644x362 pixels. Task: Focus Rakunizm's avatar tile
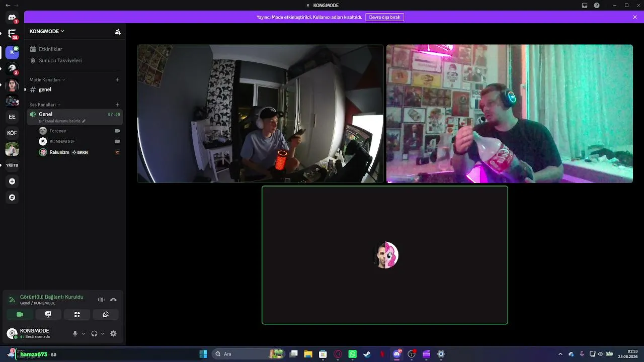[385, 255]
